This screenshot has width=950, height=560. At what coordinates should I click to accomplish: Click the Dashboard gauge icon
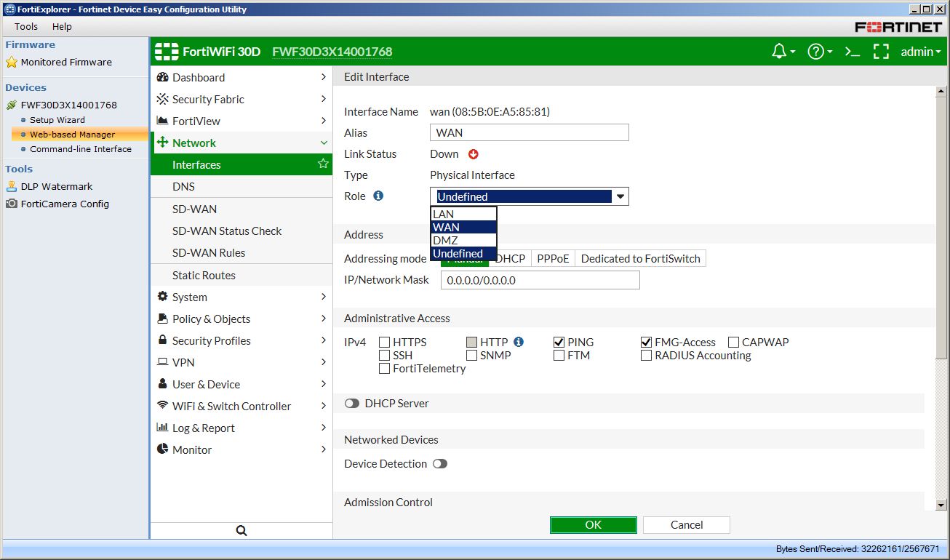[x=163, y=77]
